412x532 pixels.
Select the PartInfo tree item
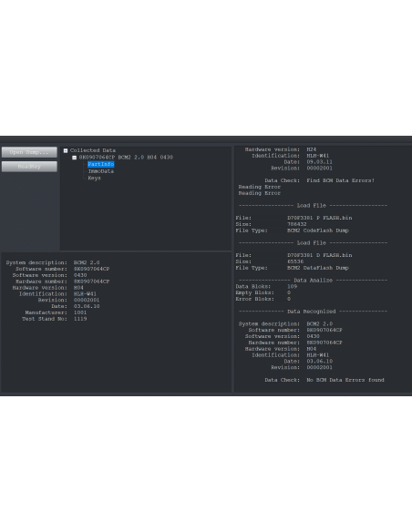tap(101, 164)
